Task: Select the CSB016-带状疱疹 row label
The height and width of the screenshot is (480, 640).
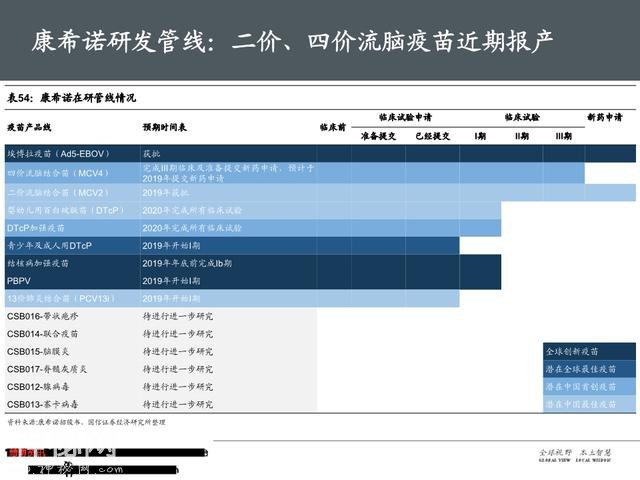Action: tap(42, 316)
